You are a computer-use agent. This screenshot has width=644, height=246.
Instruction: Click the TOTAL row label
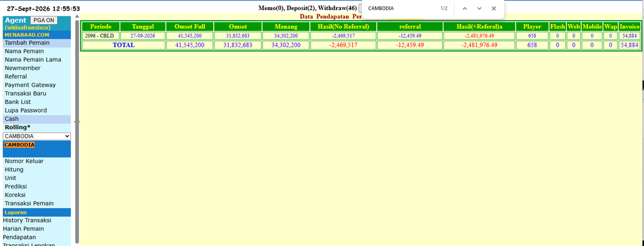pyautogui.click(x=124, y=45)
